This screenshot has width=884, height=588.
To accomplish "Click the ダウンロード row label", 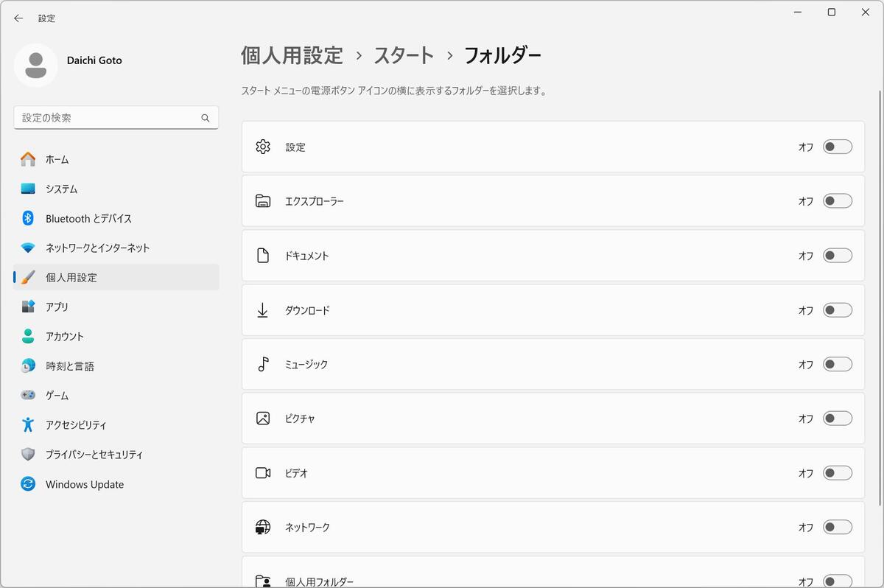I will (x=307, y=310).
